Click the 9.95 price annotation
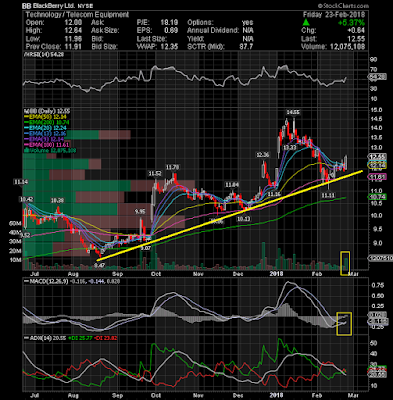 (140, 211)
